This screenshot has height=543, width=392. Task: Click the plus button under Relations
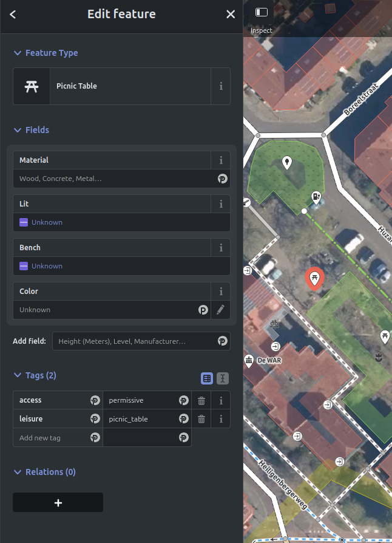click(58, 502)
